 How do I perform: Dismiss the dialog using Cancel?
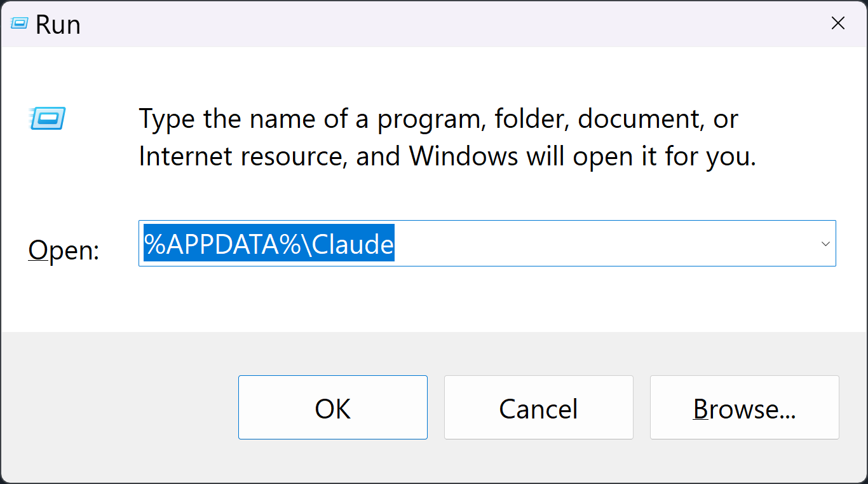point(539,407)
